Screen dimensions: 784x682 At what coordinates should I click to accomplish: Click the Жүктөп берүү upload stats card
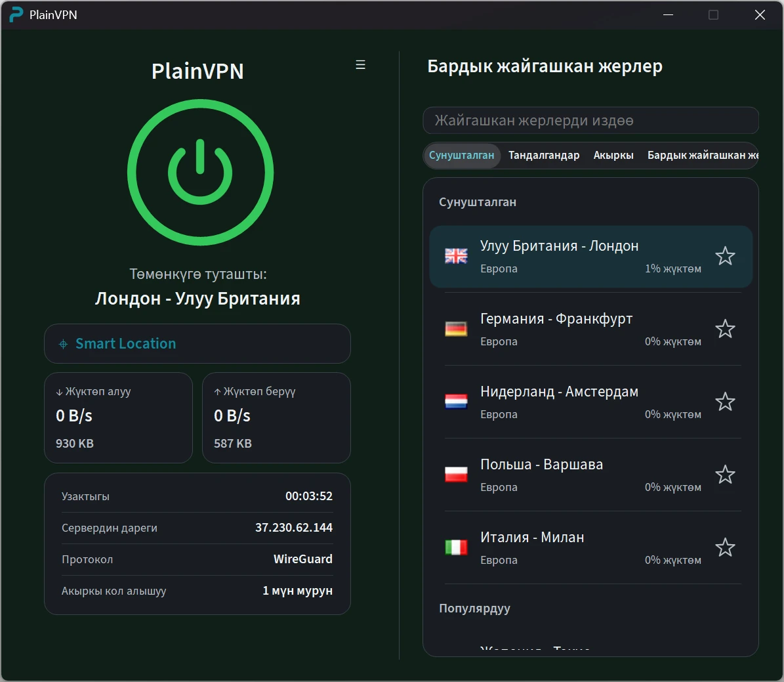click(276, 418)
